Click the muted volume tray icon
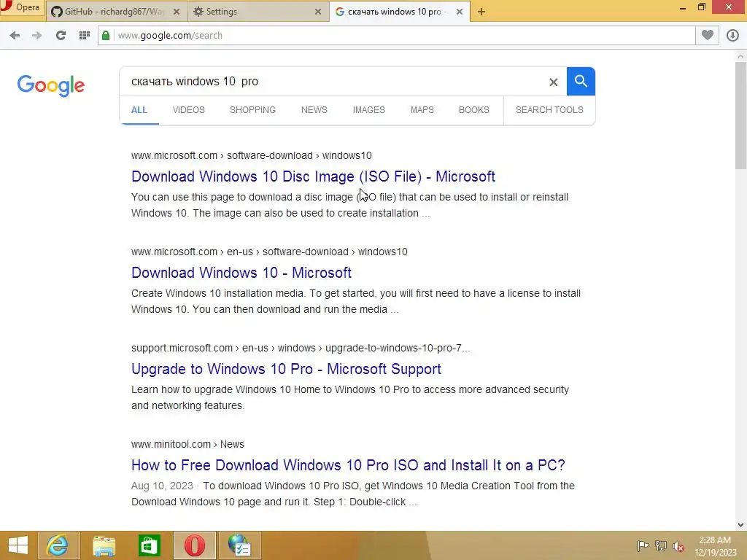The width and height of the screenshot is (747, 560). (x=678, y=546)
